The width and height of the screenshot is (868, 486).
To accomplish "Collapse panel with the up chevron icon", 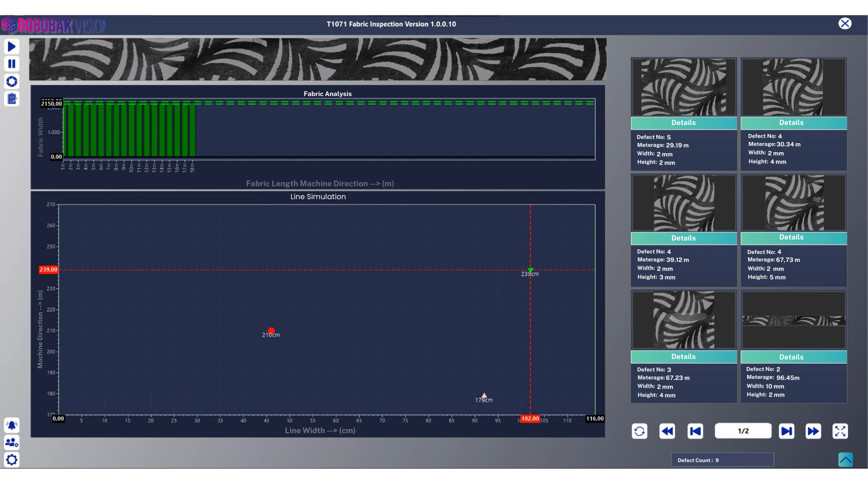I will 846,460.
